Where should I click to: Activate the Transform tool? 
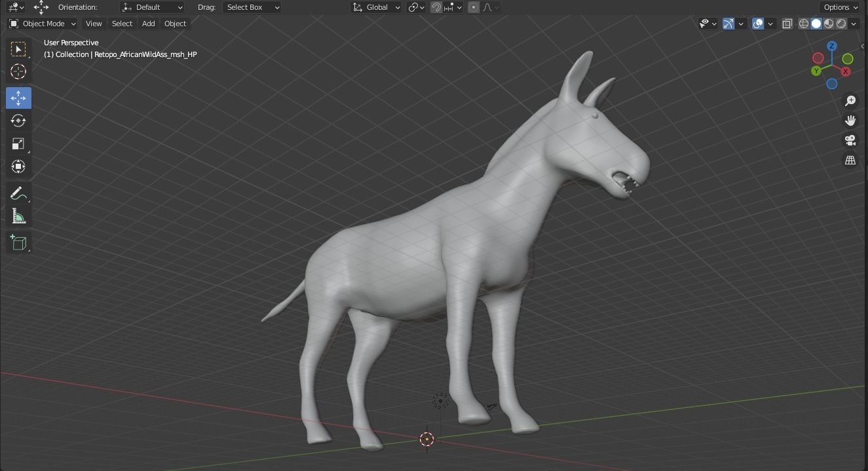[x=18, y=166]
